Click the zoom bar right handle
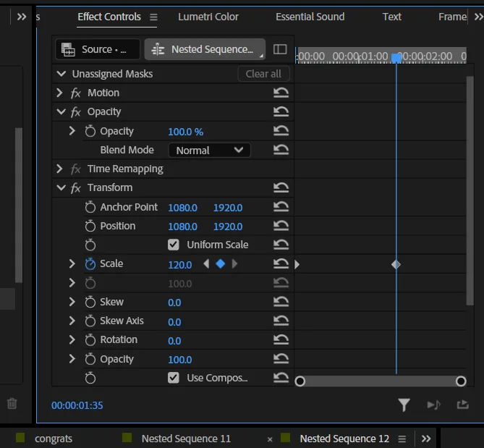Viewport: 484px width, 448px height. click(x=461, y=381)
